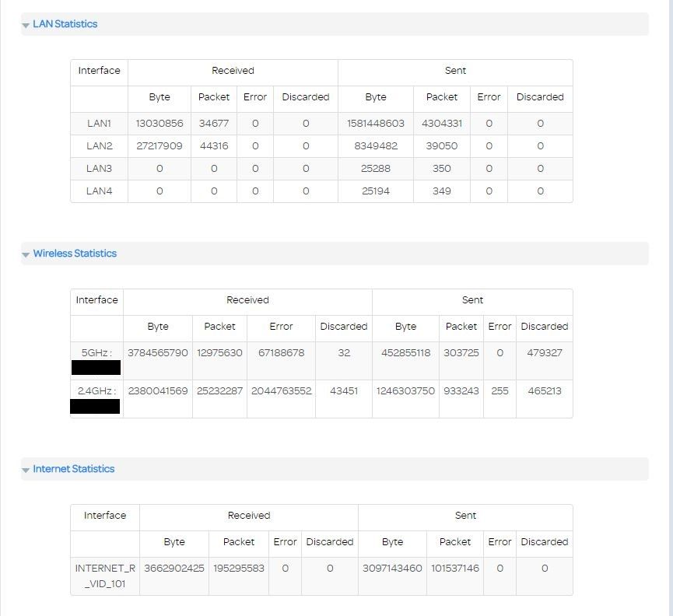Click LAN2 received byte value 27217909
Screen dimensions: 673x616
[159, 146]
